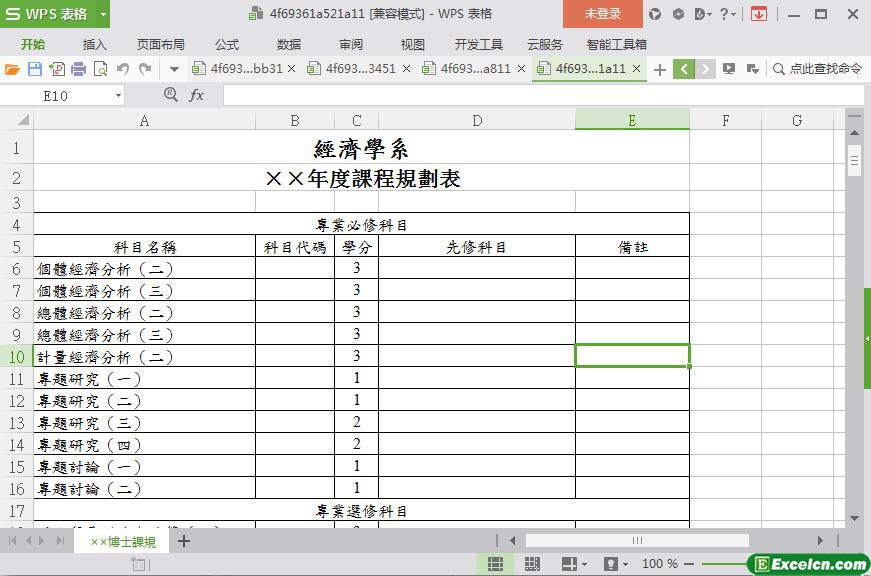Click the 点此查找命令 search box

click(818, 69)
